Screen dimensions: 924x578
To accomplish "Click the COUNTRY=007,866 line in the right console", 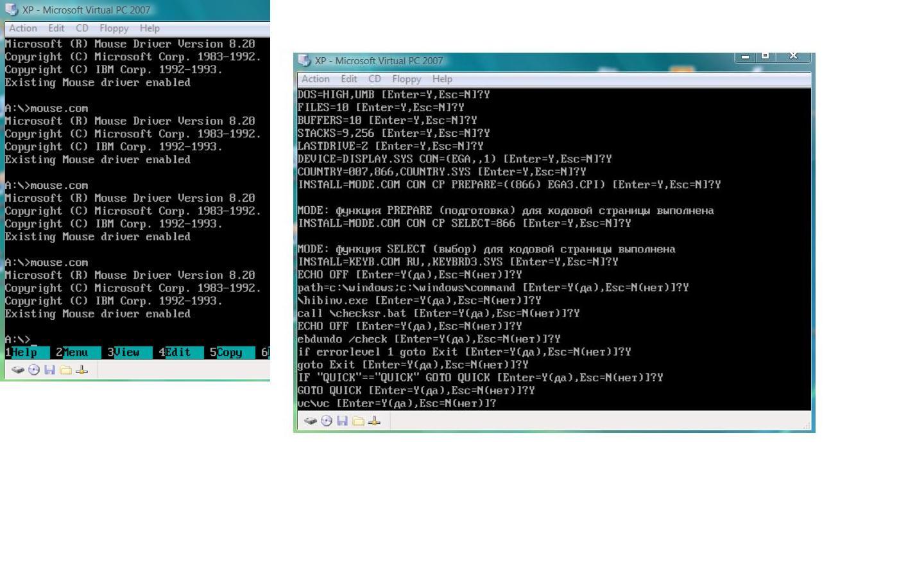I will [441, 171].
